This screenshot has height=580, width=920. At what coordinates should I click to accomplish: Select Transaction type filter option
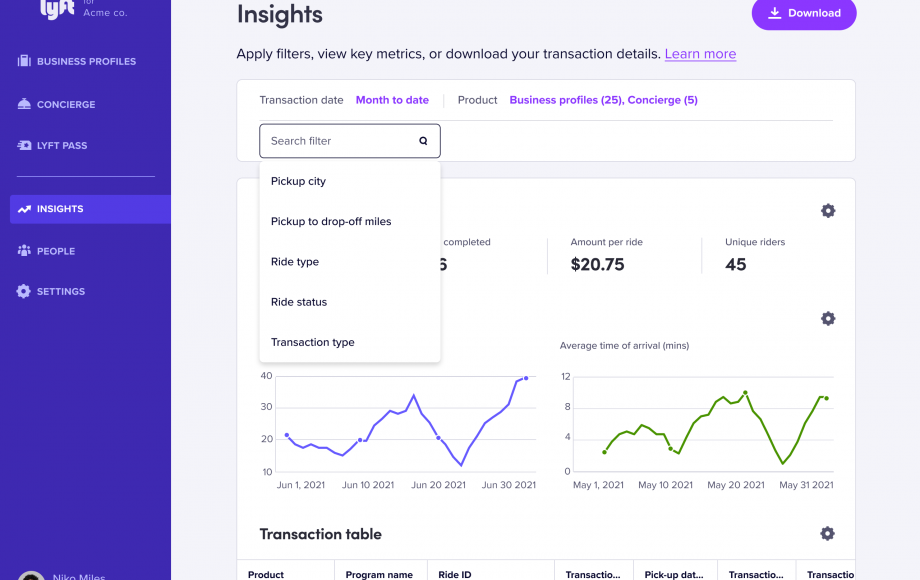(x=313, y=342)
